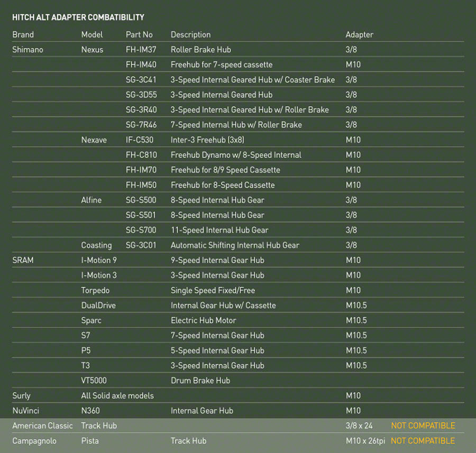The width and height of the screenshot is (476, 453).
Task: Select the SRAM brand cell
Action: (23, 260)
